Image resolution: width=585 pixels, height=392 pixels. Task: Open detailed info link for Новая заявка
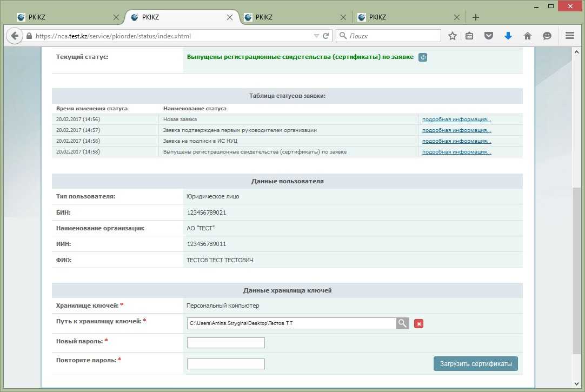[x=456, y=119]
